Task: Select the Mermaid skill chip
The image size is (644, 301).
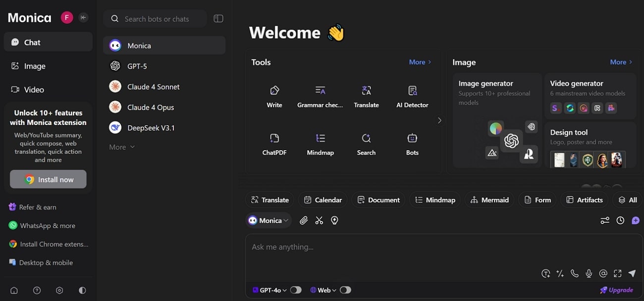Action: 489,200
